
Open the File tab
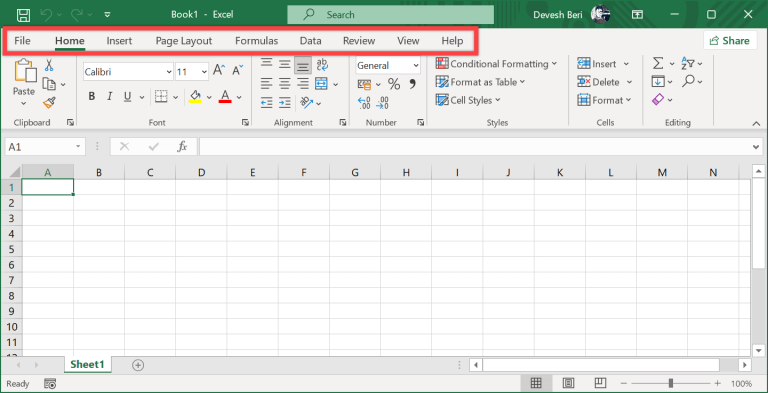(22, 41)
